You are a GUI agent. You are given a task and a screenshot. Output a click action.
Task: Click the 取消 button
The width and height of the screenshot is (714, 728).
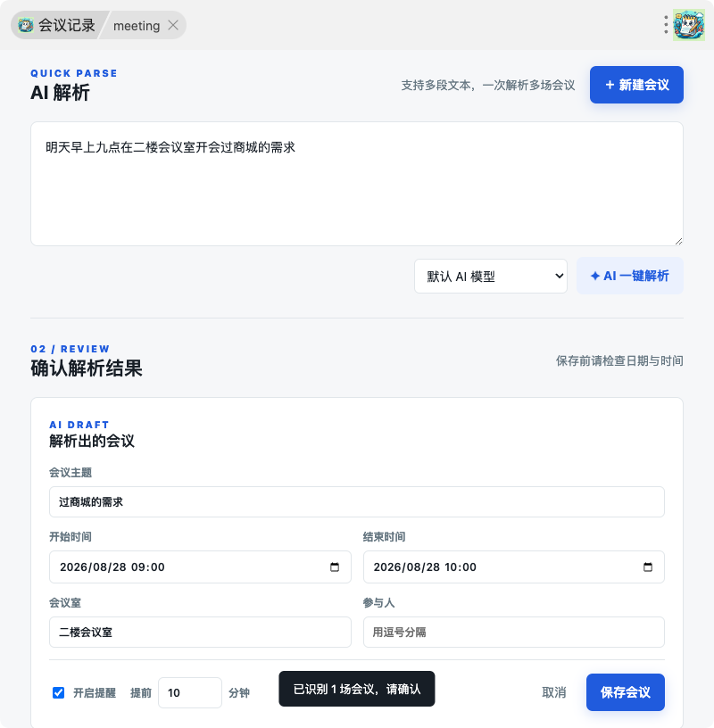(x=553, y=692)
